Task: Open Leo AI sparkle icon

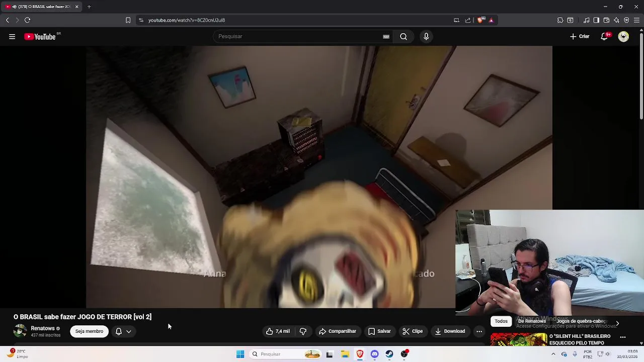Action: pyautogui.click(x=616, y=20)
